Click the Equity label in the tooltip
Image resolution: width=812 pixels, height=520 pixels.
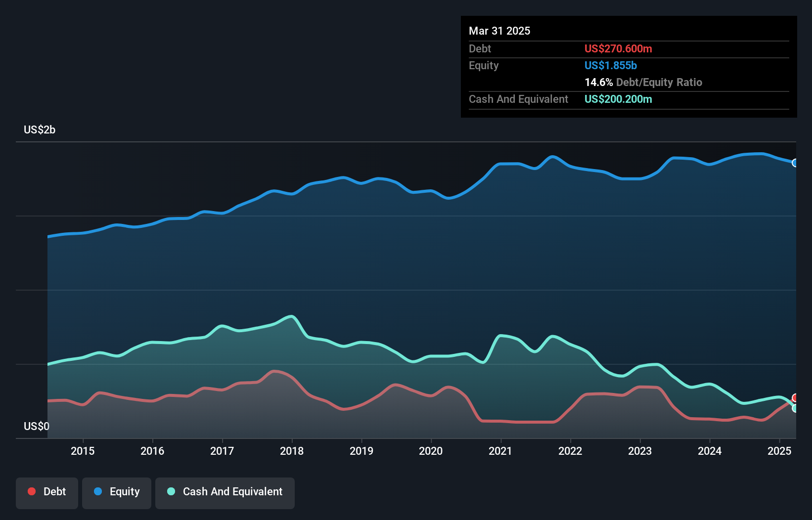[484, 66]
